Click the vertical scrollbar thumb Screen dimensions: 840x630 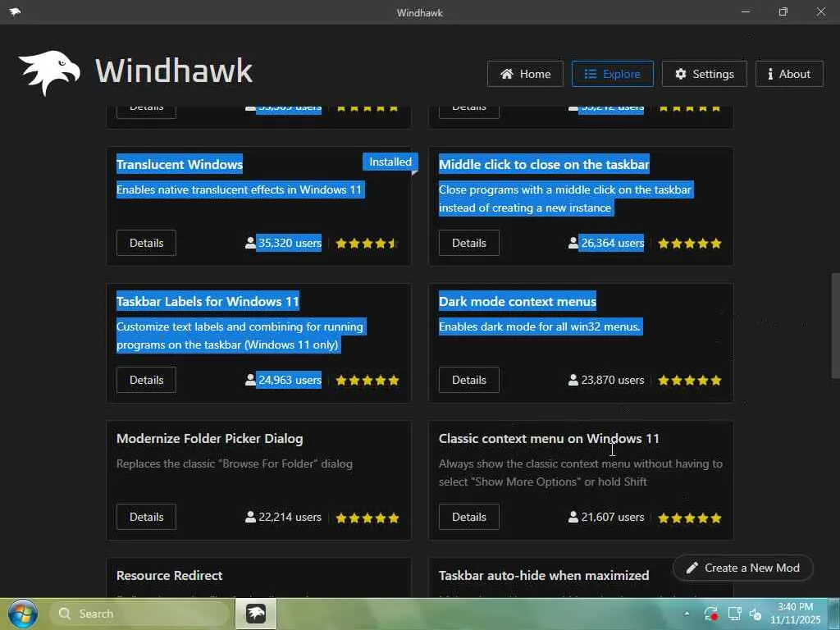pos(834,326)
